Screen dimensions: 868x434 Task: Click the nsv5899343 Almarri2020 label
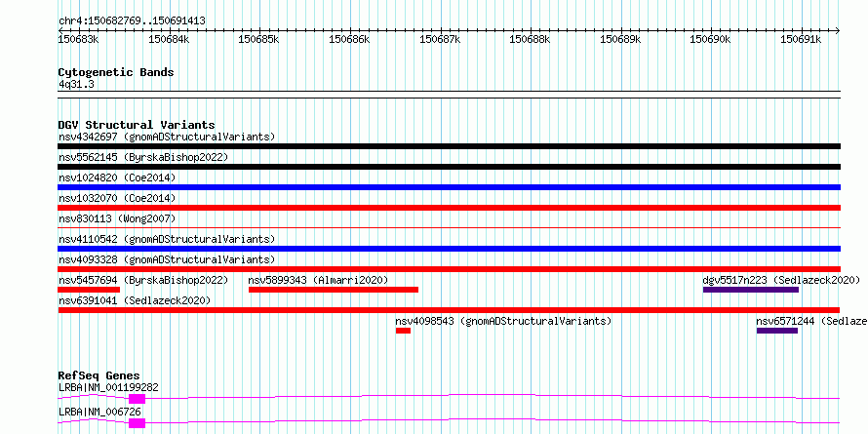[318, 280]
